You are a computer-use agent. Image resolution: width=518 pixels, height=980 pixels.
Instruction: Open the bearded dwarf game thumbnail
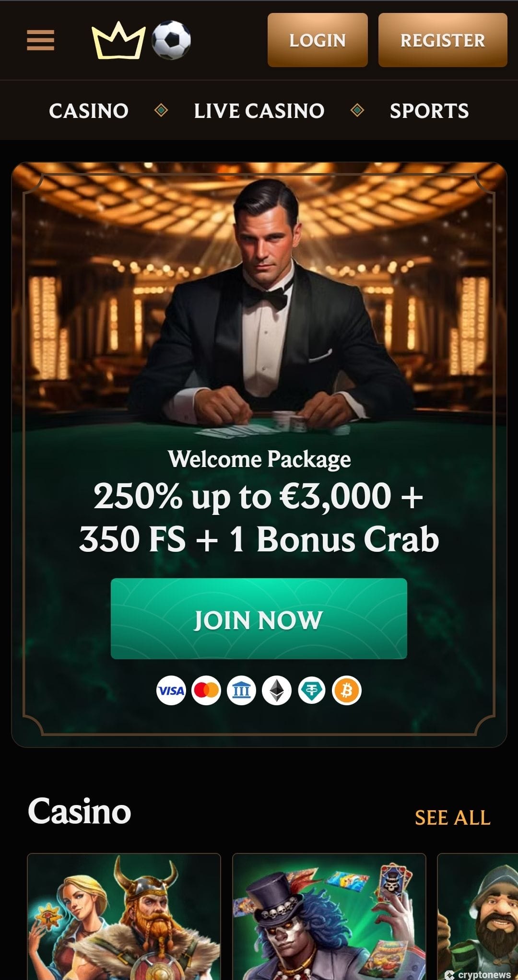coord(478,917)
